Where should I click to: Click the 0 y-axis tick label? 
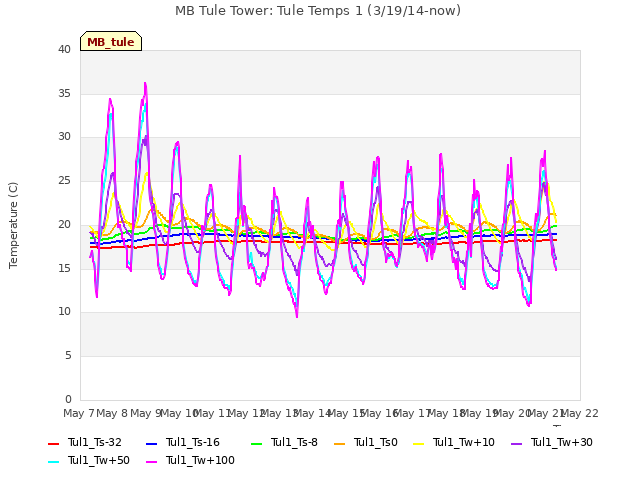68,399
